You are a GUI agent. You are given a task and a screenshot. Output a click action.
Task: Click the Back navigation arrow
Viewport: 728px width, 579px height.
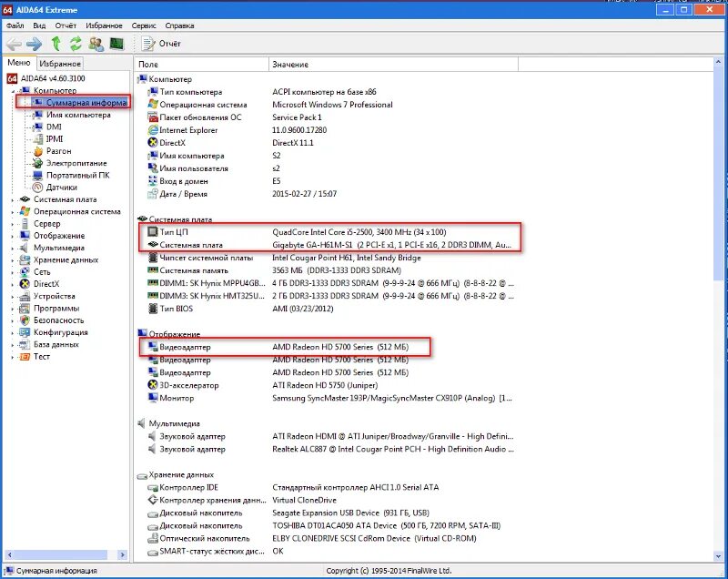click(x=14, y=44)
